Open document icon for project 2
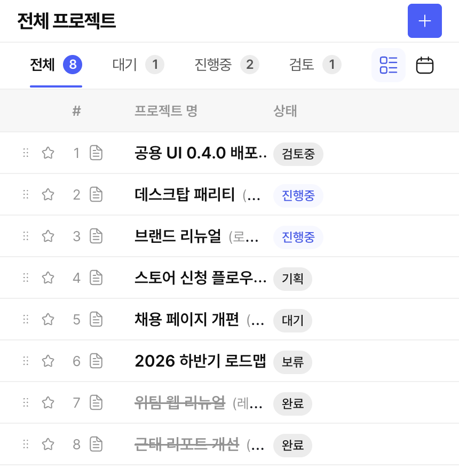This screenshot has width=459, height=476. [x=96, y=194]
